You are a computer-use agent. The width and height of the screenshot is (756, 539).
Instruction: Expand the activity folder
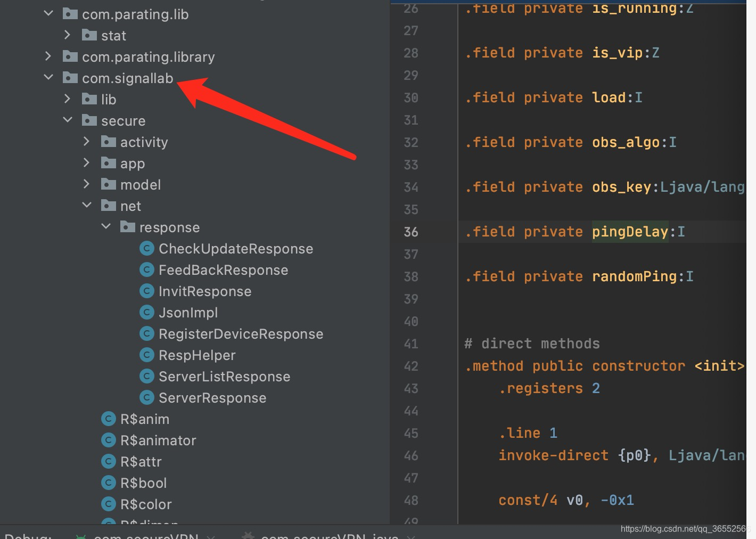tap(86, 141)
